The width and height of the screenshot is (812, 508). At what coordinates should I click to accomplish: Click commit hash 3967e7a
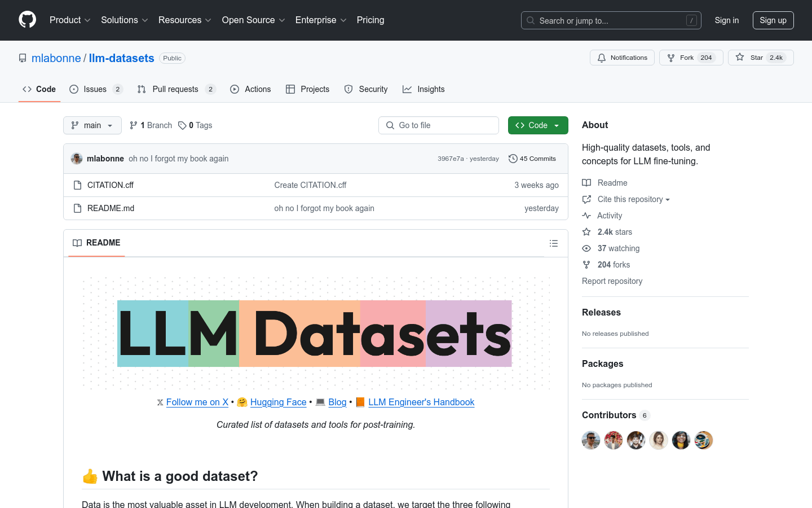coord(451,159)
